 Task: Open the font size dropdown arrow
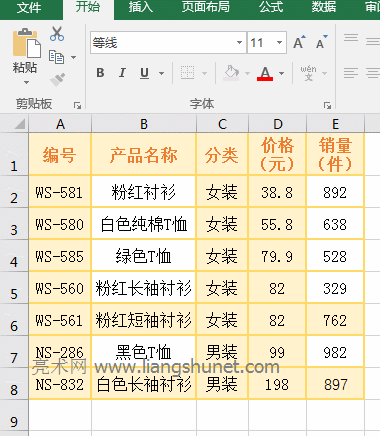point(279,43)
